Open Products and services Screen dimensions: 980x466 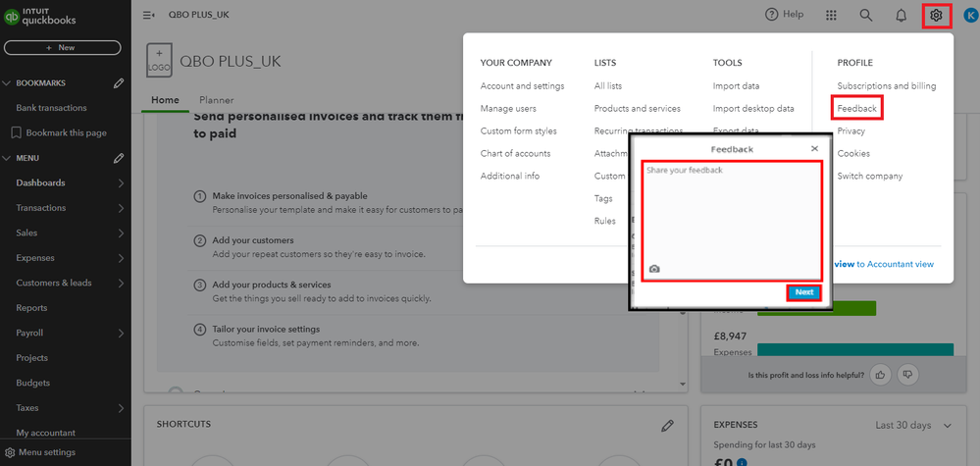pos(637,109)
